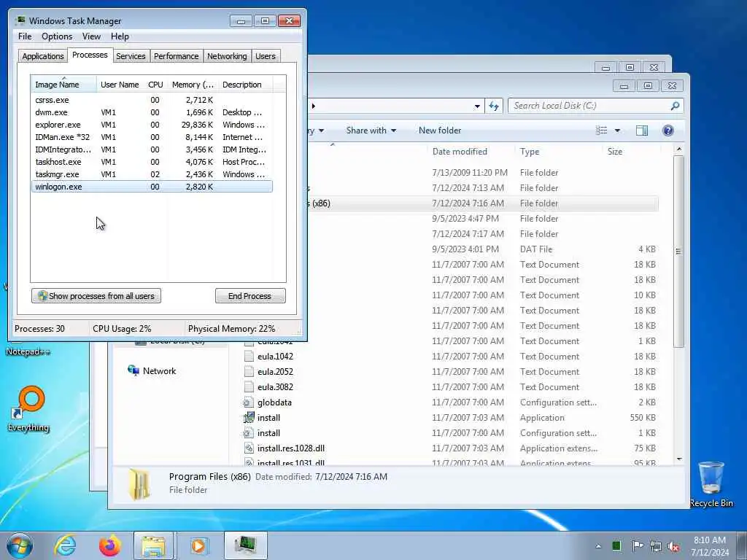
Task: Click Show processes from all users
Action: point(96,296)
